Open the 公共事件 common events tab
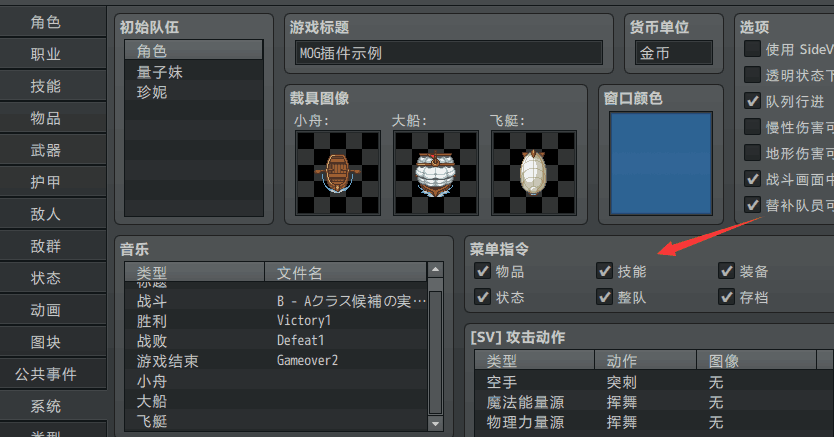The height and width of the screenshot is (437, 834). [46, 375]
